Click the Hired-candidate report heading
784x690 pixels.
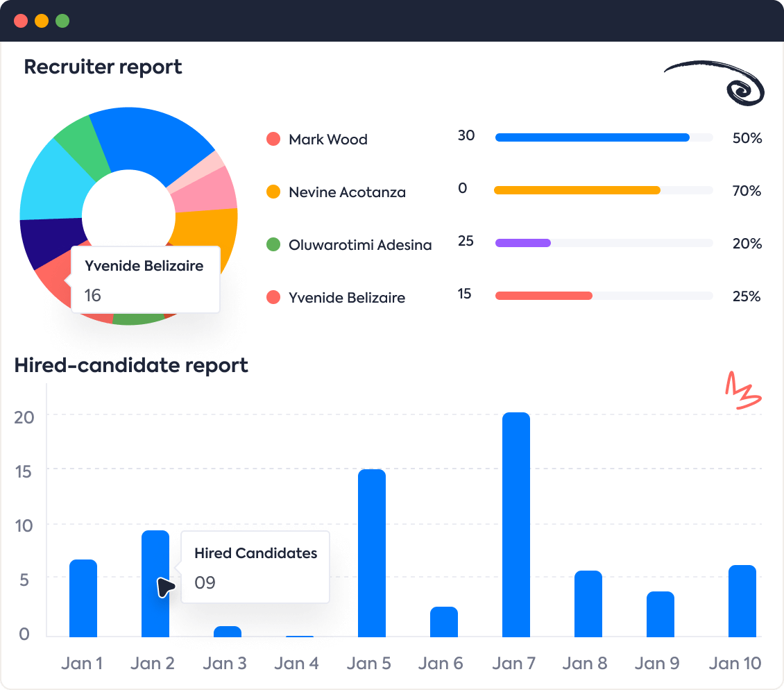[132, 366]
